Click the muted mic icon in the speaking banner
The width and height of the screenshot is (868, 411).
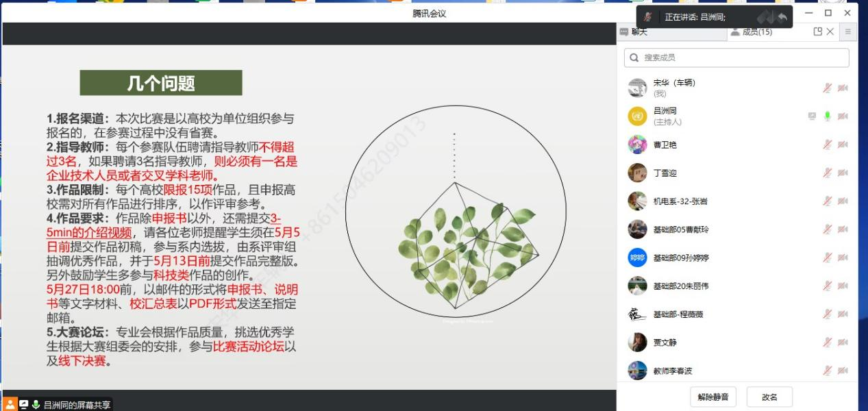tap(648, 17)
